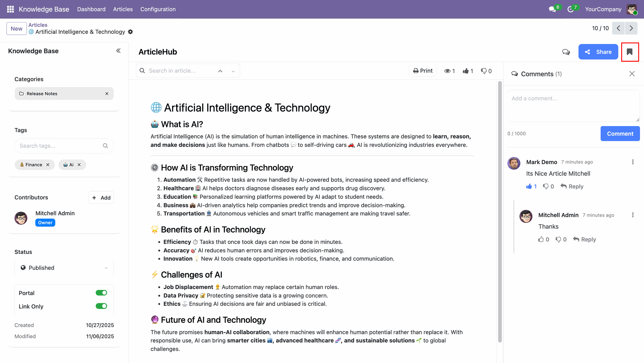
Task: Click the Add a comment text field
Action: click(573, 105)
